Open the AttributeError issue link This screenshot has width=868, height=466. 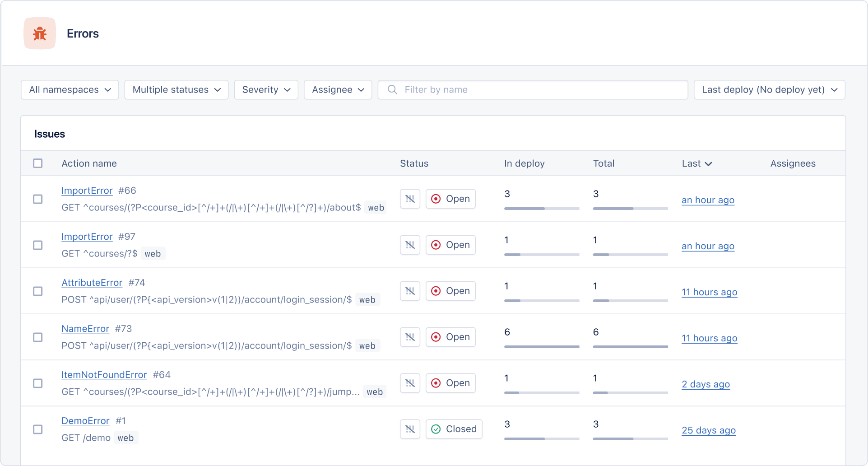click(x=92, y=283)
